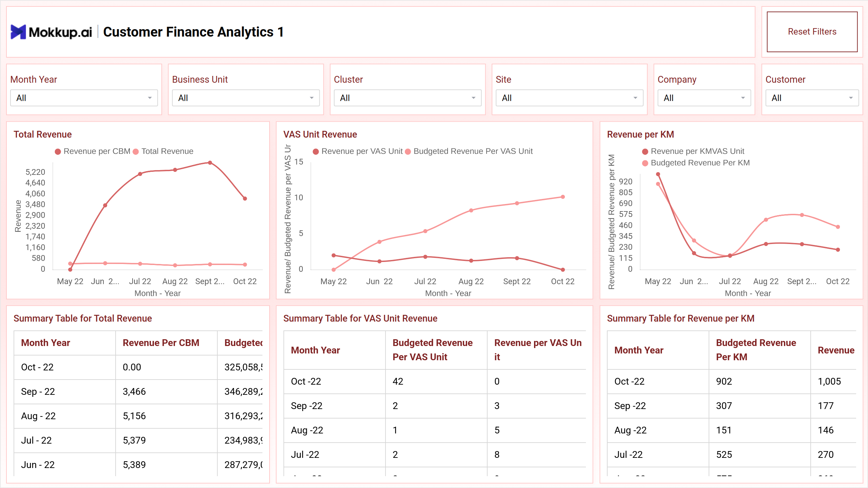The width and height of the screenshot is (868, 488).
Task: Click the 5,379 value in Jul - 22 row
Action: pyautogui.click(x=134, y=441)
